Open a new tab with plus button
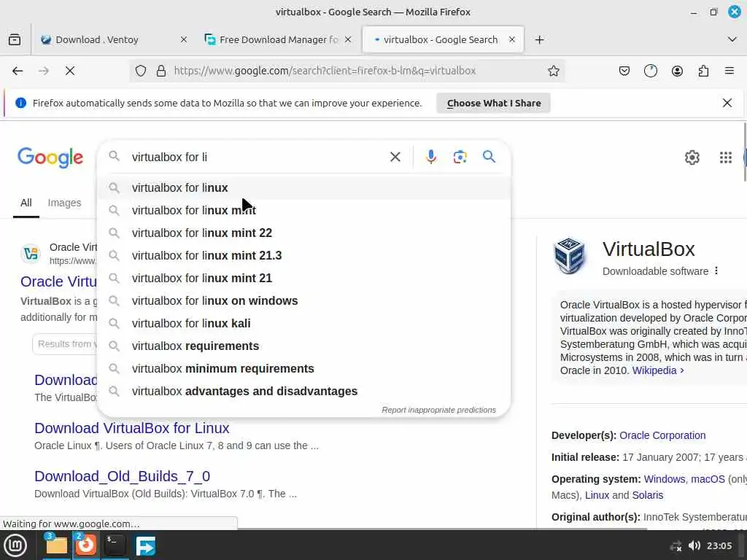The width and height of the screenshot is (747, 560). click(x=539, y=39)
